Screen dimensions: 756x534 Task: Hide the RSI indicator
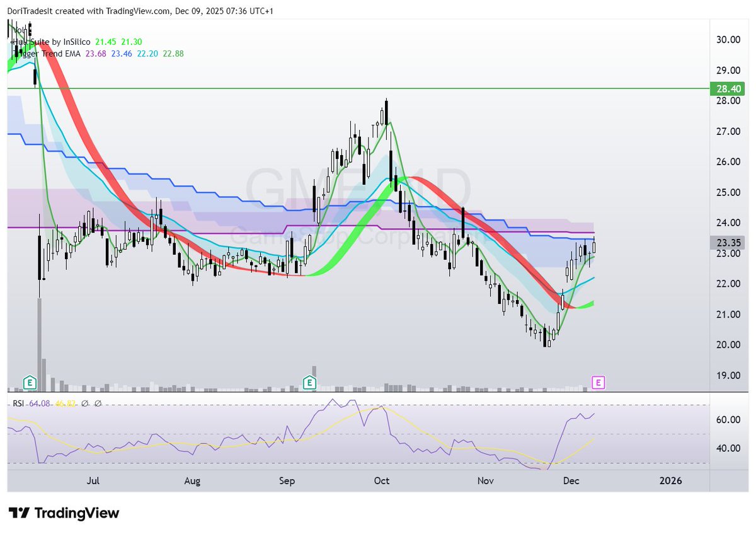pyautogui.click(x=18, y=403)
